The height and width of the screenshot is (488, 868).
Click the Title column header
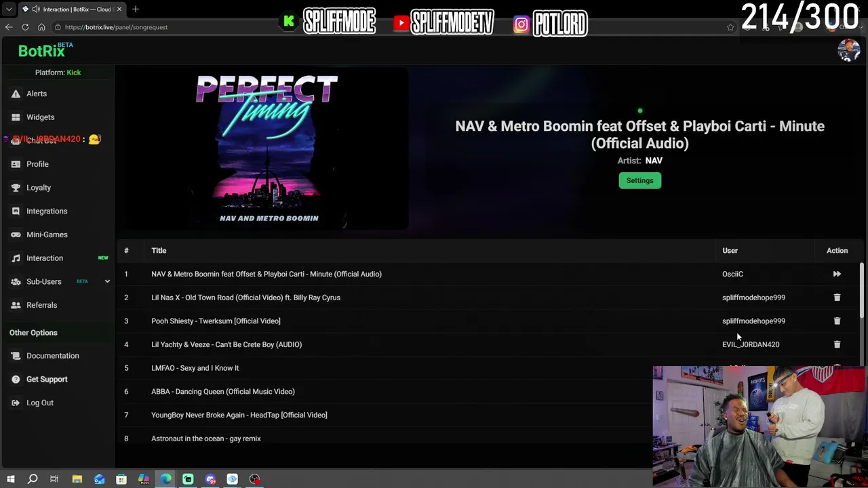(x=159, y=251)
